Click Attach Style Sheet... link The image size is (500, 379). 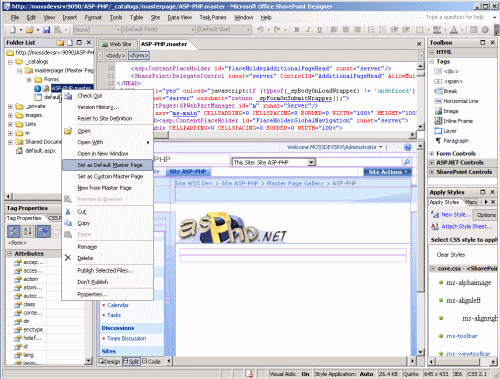pos(467,227)
